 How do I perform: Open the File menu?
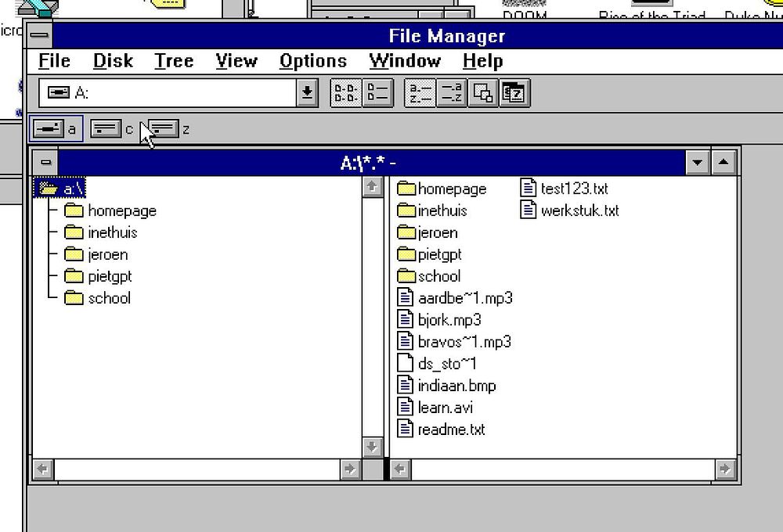coord(54,61)
